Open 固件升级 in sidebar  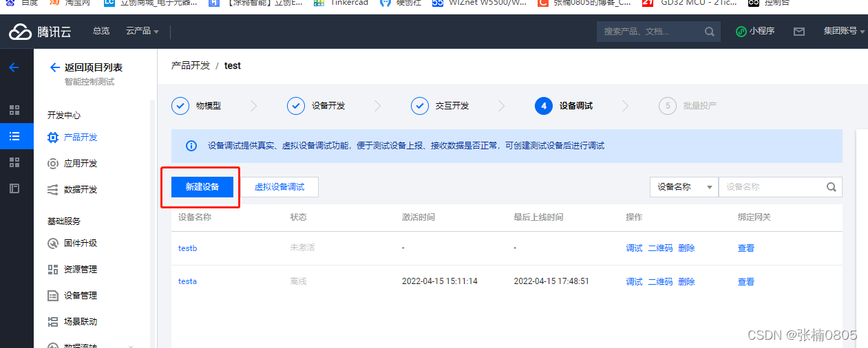click(80, 243)
